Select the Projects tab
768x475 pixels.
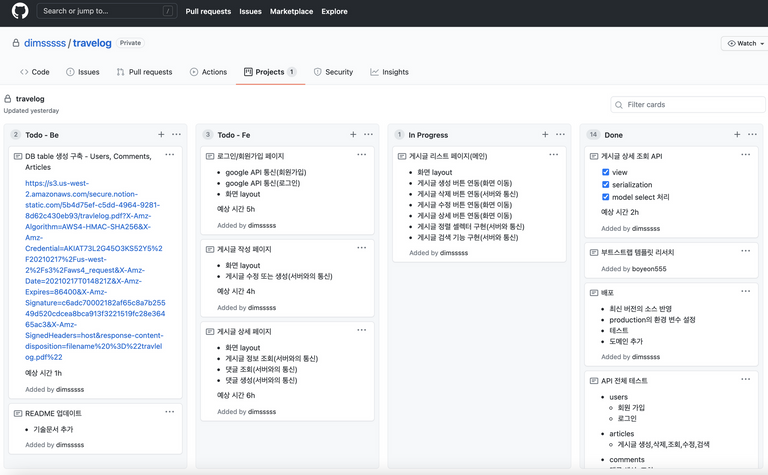[x=270, y=72]
